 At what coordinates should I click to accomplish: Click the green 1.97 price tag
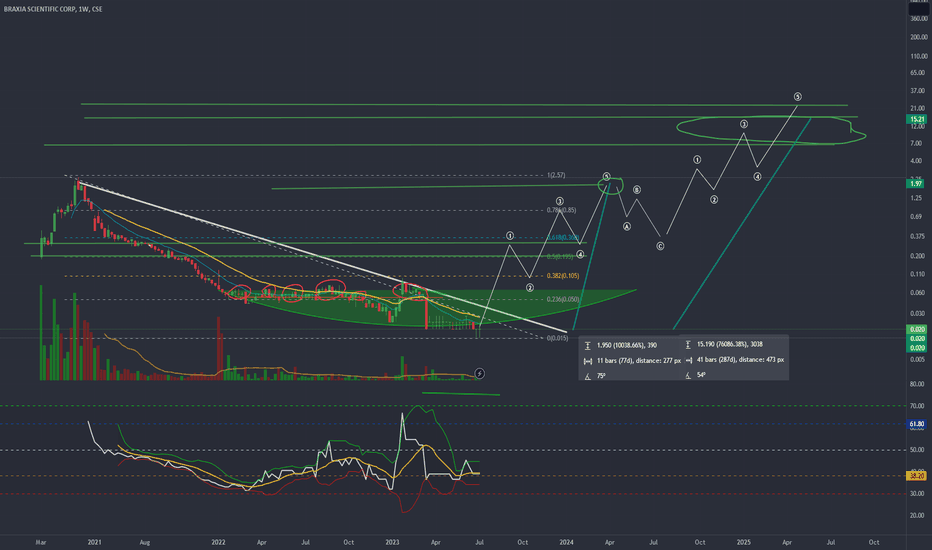click(x=917, y=184)
